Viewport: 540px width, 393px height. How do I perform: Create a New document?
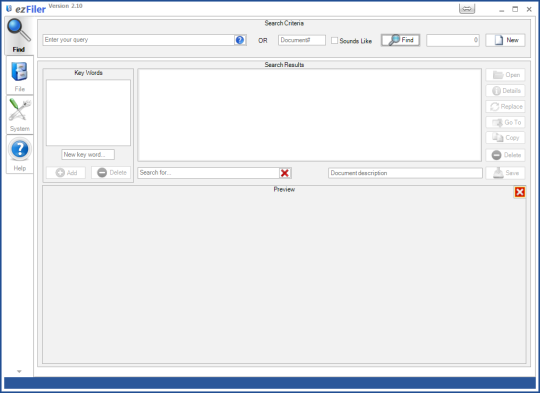(x=505, y=40)
